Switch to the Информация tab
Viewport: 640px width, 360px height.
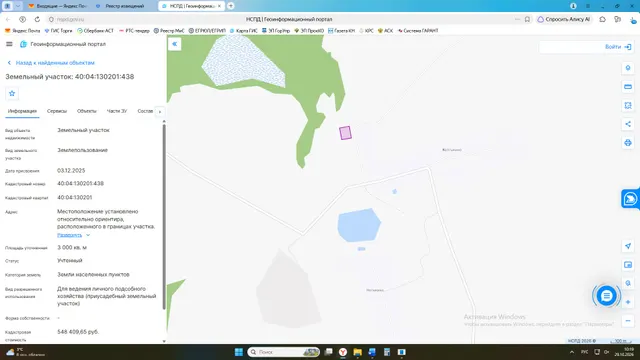pyautogui.click(x=22, y=111)
